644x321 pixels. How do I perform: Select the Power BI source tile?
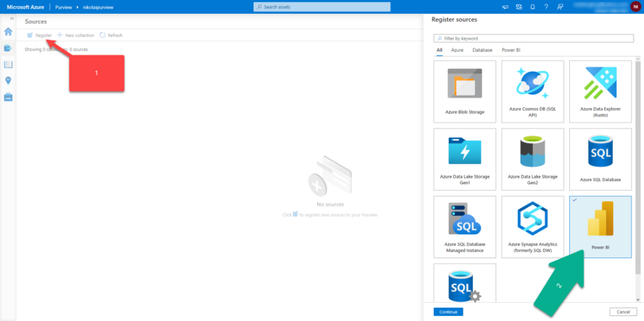pos(601,227)
